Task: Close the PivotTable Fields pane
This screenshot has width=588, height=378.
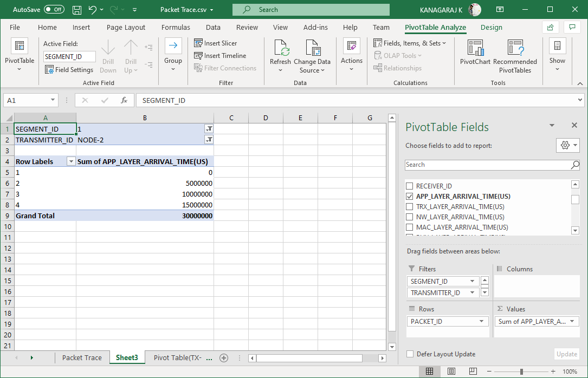Action: pos(574,125)
